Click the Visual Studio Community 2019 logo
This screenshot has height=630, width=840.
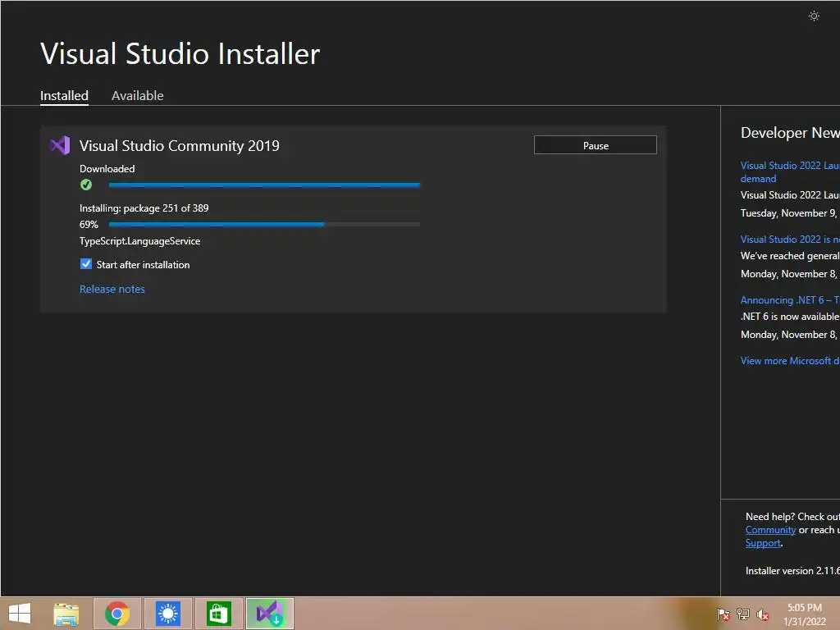coord(60,145)
